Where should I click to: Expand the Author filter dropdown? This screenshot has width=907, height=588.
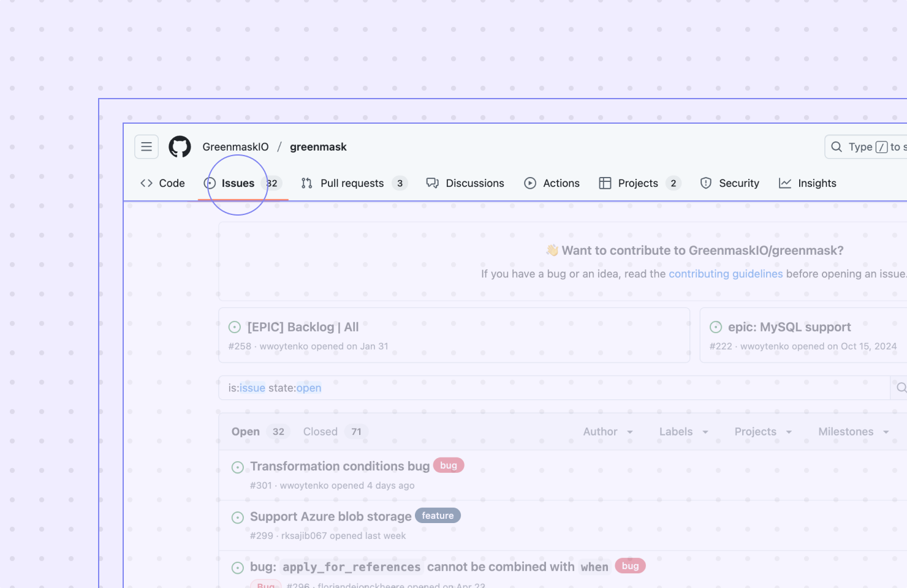tap(608, 432)
